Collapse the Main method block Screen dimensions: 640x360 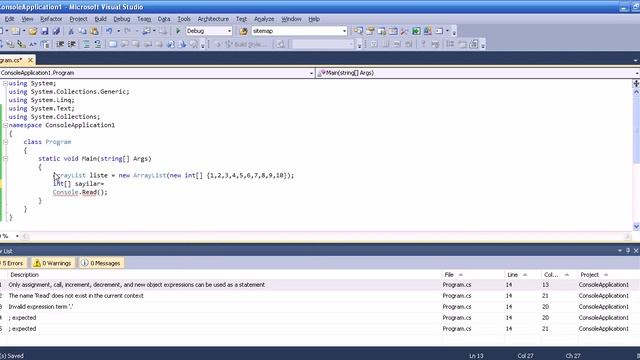(x=5, y=158)
